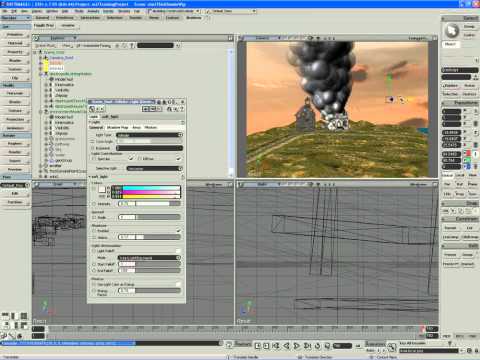Viewport: 480px width, 360px height.
Task: Enable the Light Falloff checkbox
Action: pos(178,251)
